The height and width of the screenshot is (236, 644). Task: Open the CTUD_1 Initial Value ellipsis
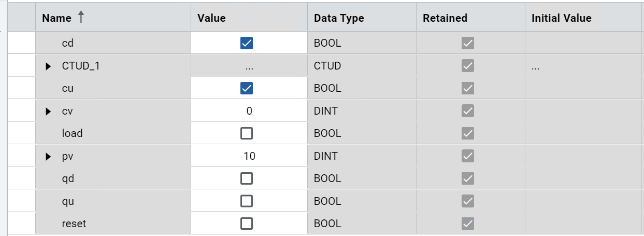point(535,66)
